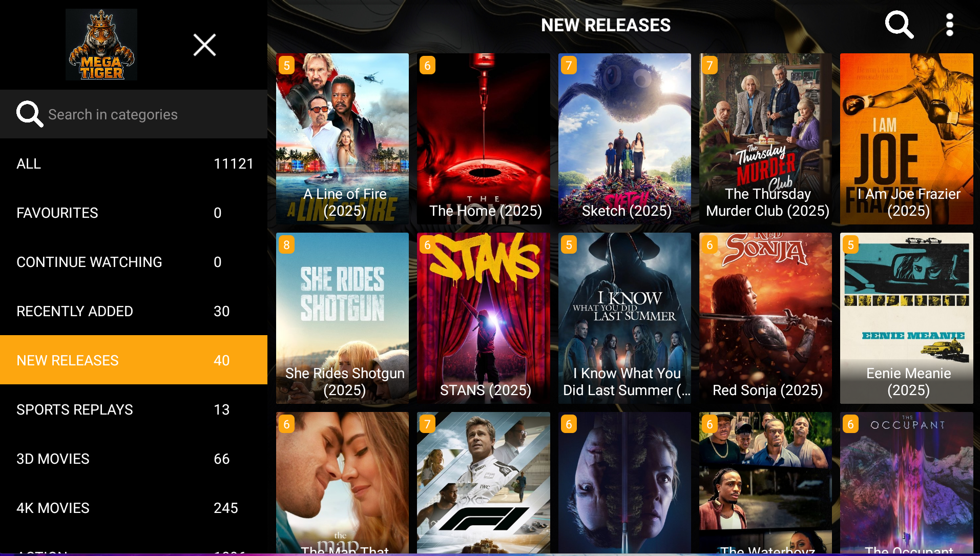
Task: Open the search icon in the top bar
Action: pyautogui.click(x=899, y=25)
